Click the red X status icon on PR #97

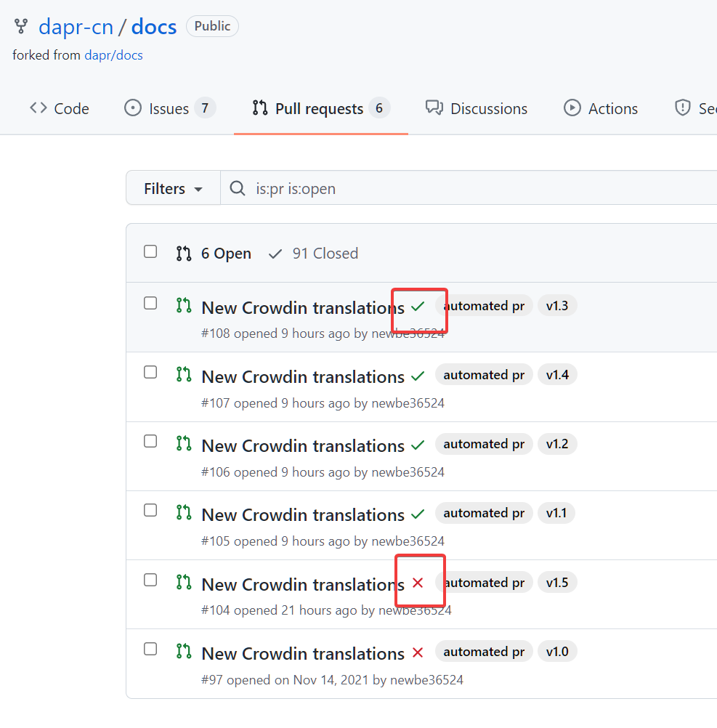click(418, 652)
